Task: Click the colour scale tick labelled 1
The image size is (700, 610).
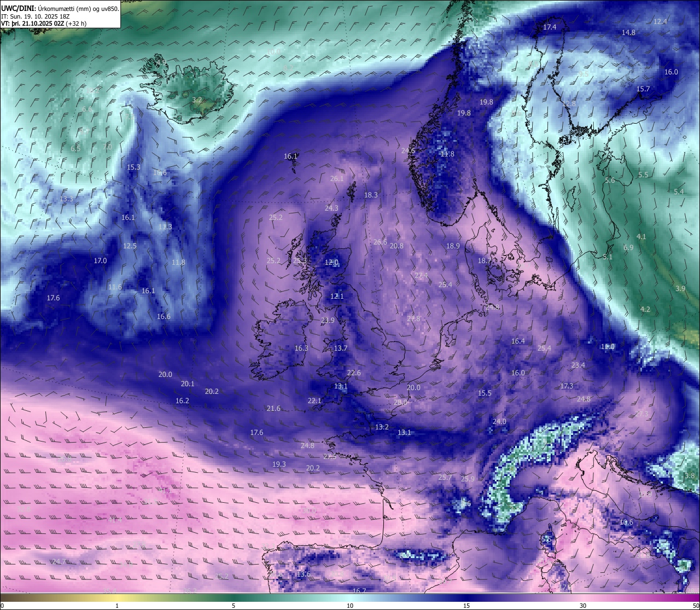Action: [117, 606]
